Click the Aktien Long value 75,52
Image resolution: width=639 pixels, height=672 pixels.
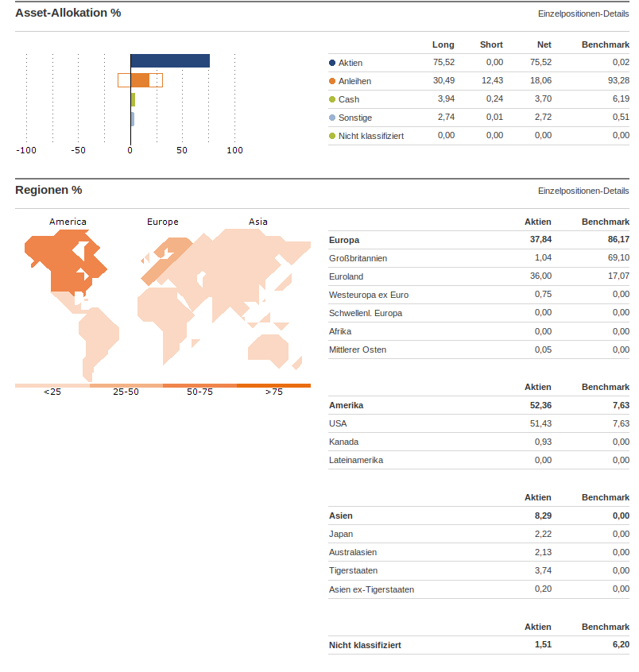click(x=443, y=62)
